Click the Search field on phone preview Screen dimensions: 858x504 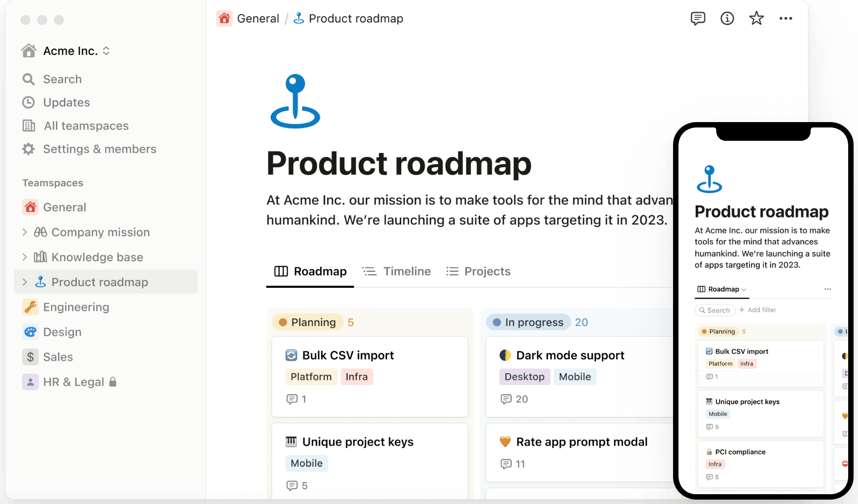pos(715,310)
